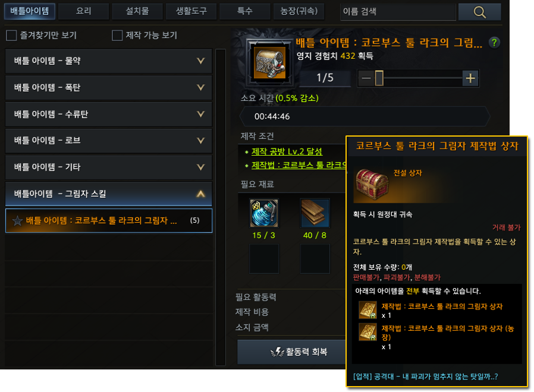This screenshot has width=534, height=392.
Task: Expand the 배틀 아이템 - 수류탄 category
Action: coord(109,114)
